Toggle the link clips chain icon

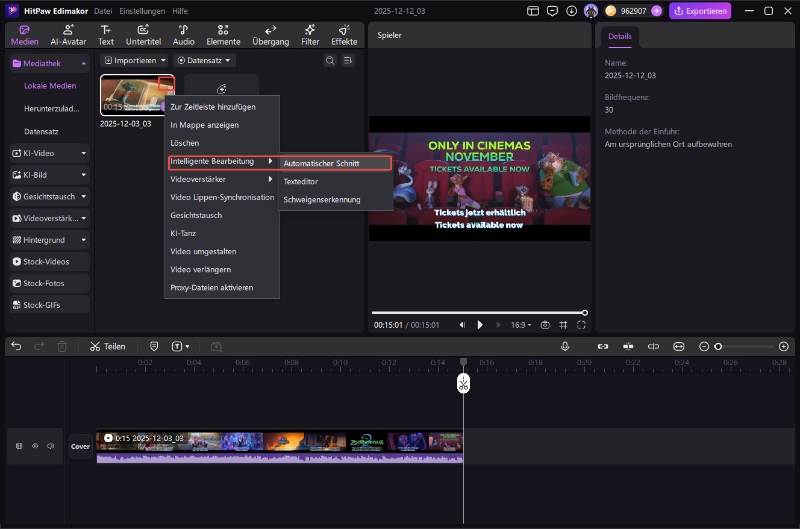[603, 346]
